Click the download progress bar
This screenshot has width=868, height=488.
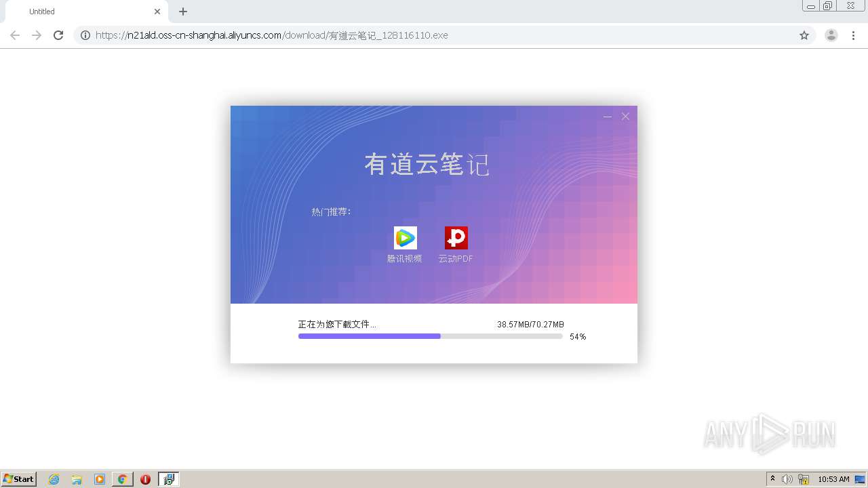coord(430,336)
